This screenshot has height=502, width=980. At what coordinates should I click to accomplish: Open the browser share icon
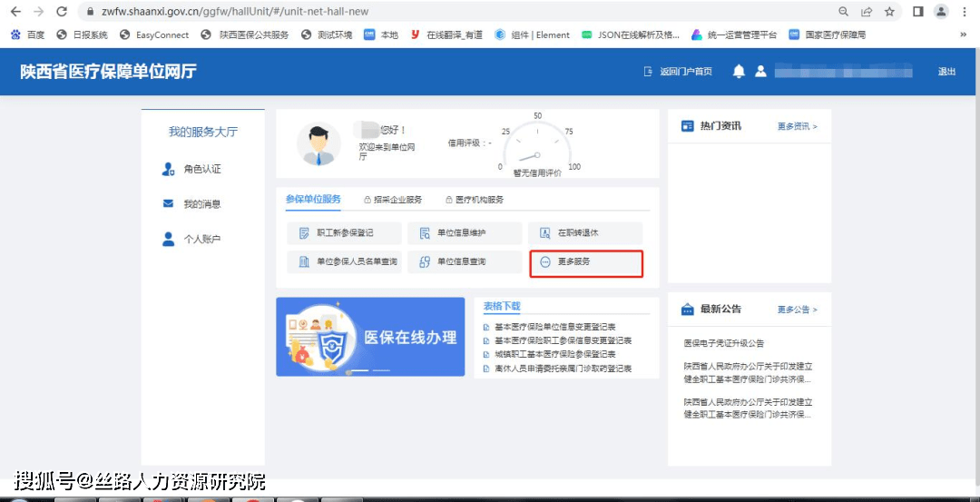[867, 11]
